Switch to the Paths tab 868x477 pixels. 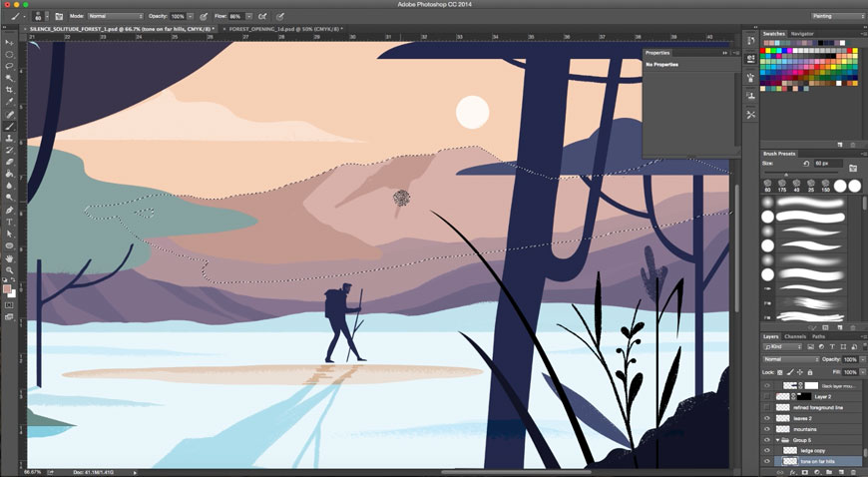819,336
